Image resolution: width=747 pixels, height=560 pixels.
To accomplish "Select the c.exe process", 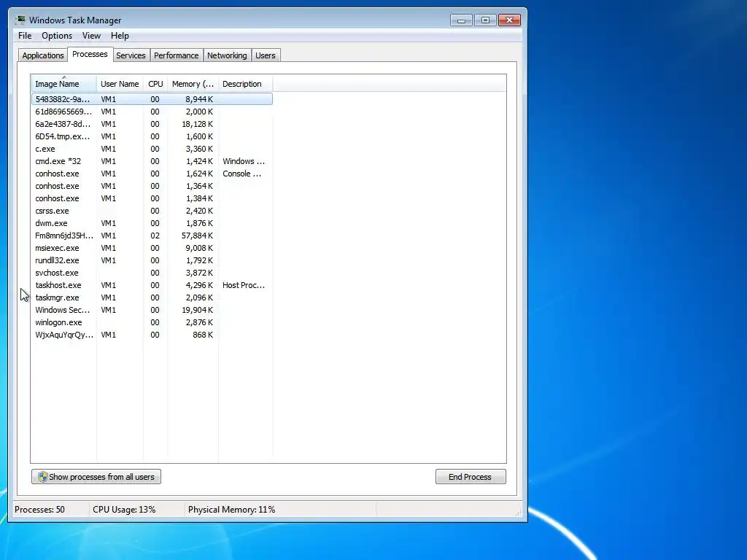I will [152, 149].
